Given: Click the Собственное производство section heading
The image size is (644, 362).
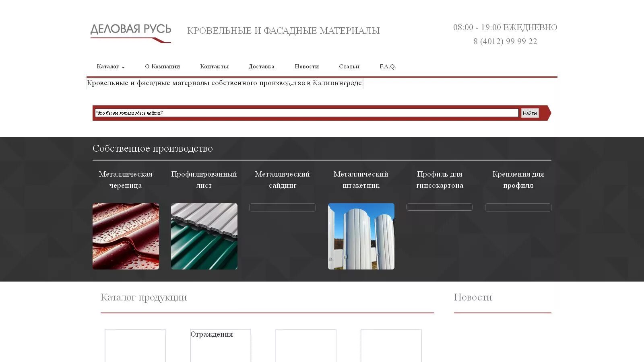Looking at the screenshot, I should click(x=153, y=148).
